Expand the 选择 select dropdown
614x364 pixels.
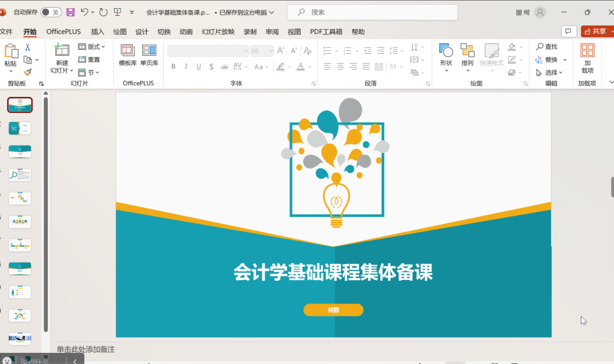point(549,73)
